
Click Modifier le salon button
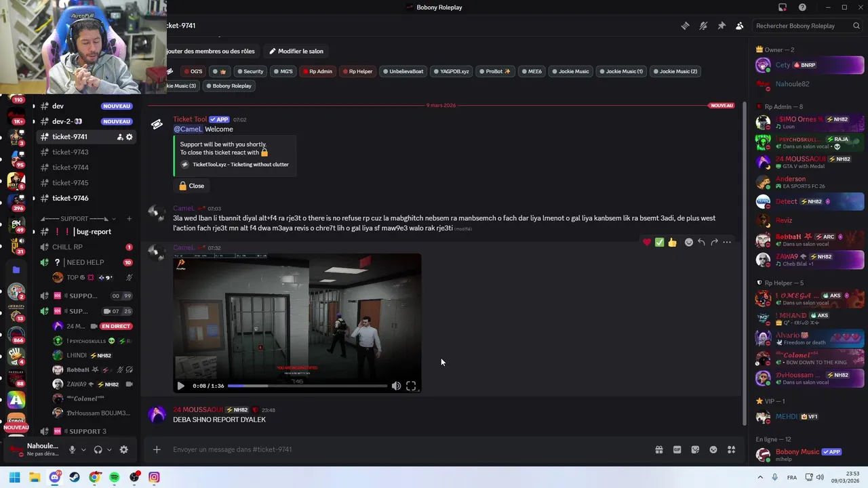click(x=296, y=51)
